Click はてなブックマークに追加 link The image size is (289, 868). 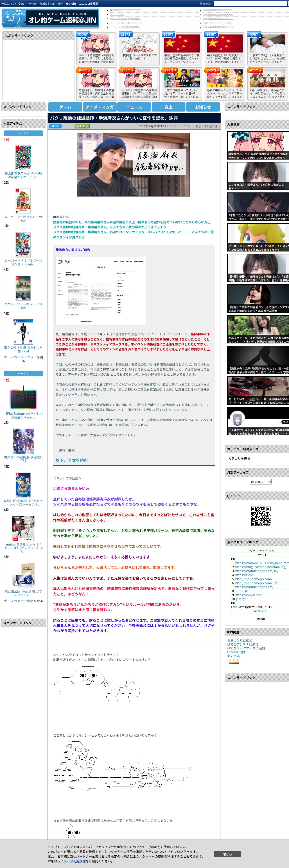coord(246,648)
